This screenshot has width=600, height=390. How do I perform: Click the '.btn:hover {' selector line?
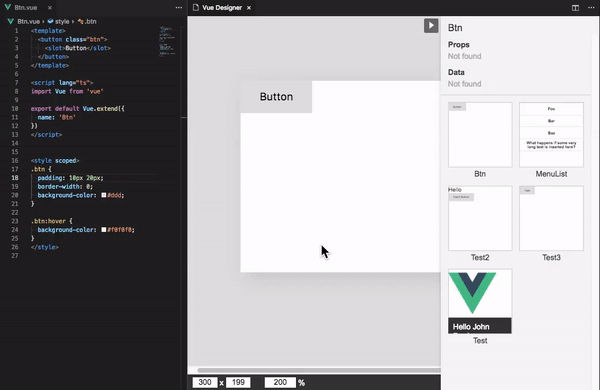click(x=52, y=221)
